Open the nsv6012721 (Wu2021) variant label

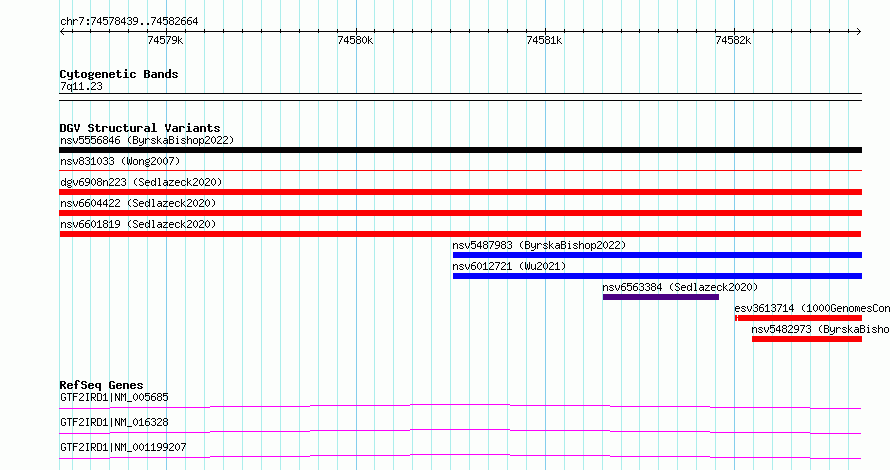(509, 266)
